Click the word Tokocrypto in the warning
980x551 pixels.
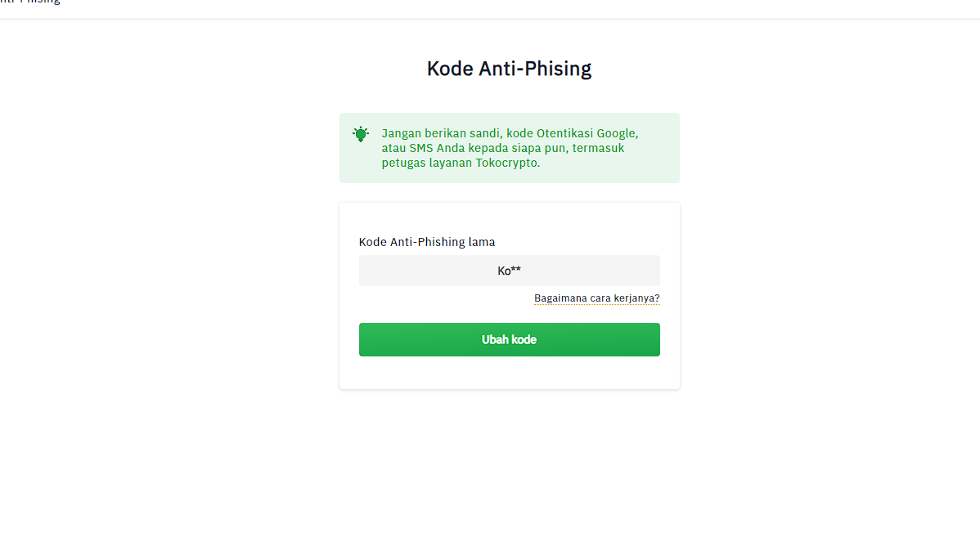(x=507, y=163)
